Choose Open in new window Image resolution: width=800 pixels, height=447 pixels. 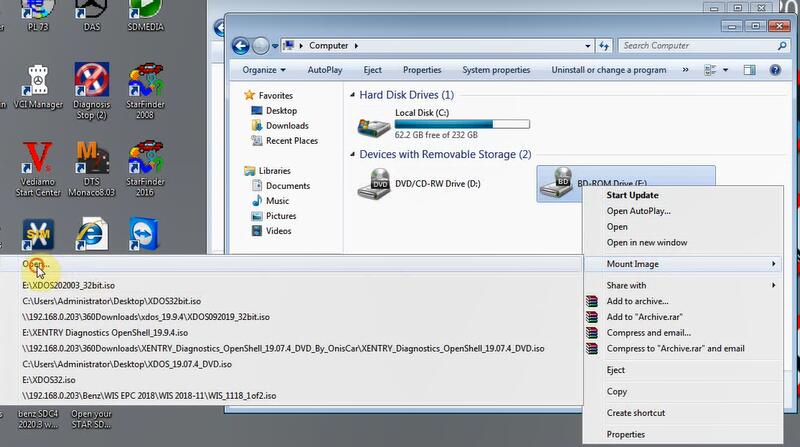pos(683,242)
